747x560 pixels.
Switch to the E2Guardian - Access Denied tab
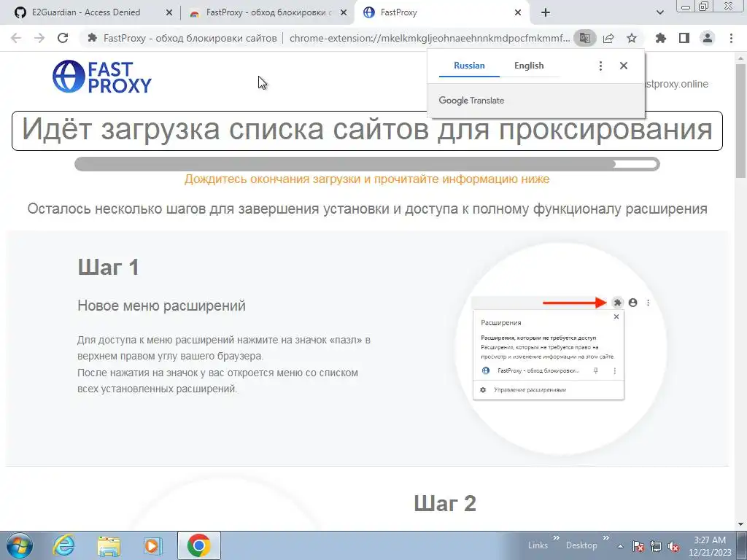[x=86, y=12]
